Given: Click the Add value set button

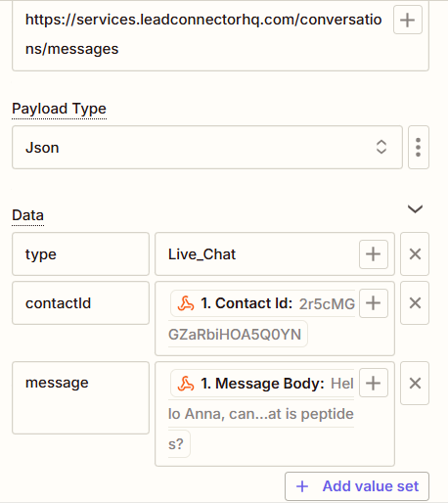Looking at the screenshot, I should point(357,486).
